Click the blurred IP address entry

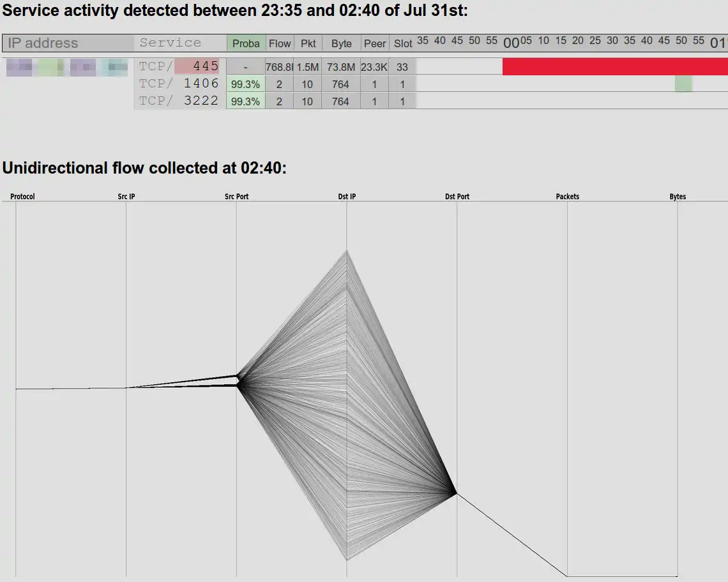click(x=67, y=67)
